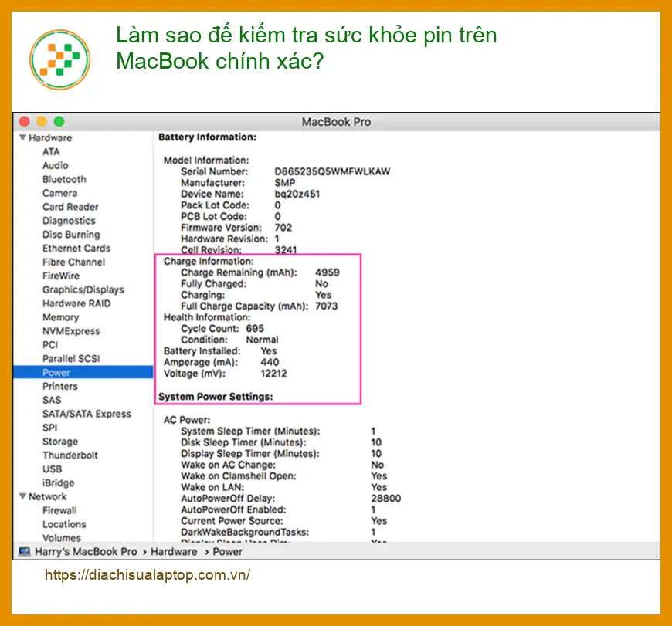Viewport: 672px width, 626px height.
Task: Click Cycle Count value 695
Action: (255, 328)
